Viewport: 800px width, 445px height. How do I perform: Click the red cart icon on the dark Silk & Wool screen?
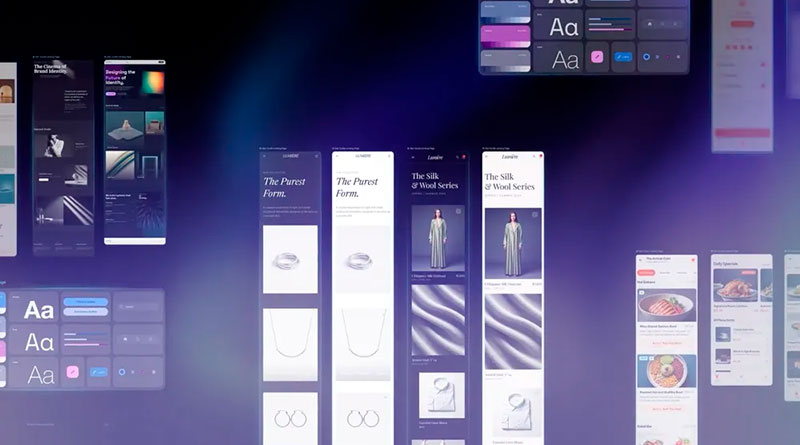[x=462, y=156]
